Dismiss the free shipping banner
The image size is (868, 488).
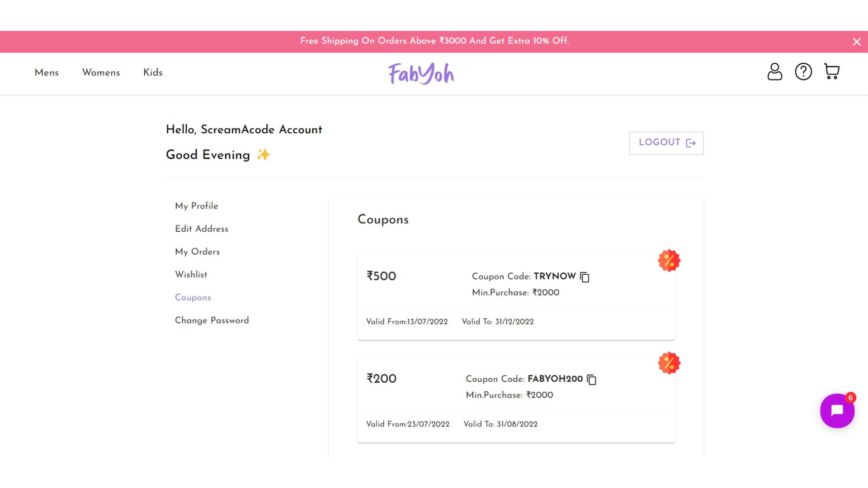(x=856, y=42)
